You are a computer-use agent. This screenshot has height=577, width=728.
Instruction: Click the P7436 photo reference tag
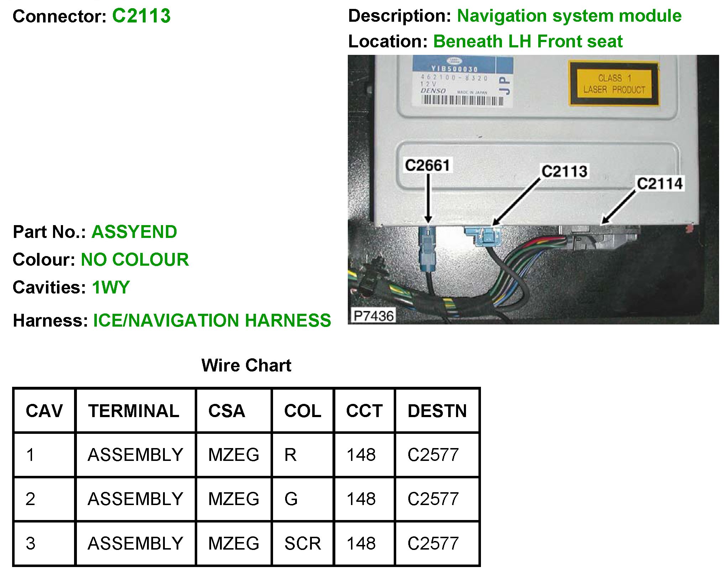click(373, 316)
